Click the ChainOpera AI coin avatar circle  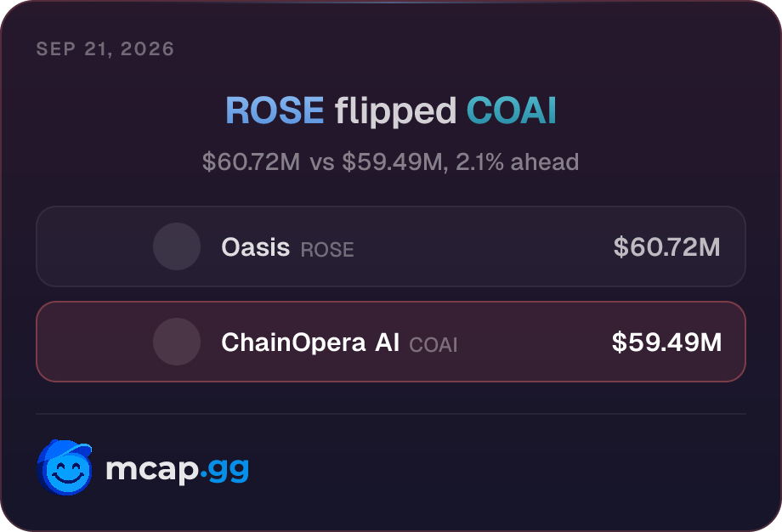click(177, 342)
